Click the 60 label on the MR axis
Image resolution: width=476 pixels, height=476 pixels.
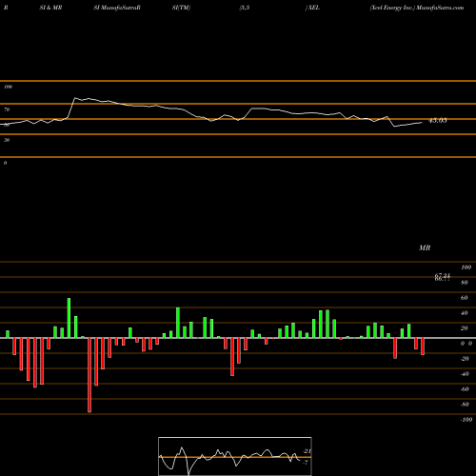pos(465,298)
